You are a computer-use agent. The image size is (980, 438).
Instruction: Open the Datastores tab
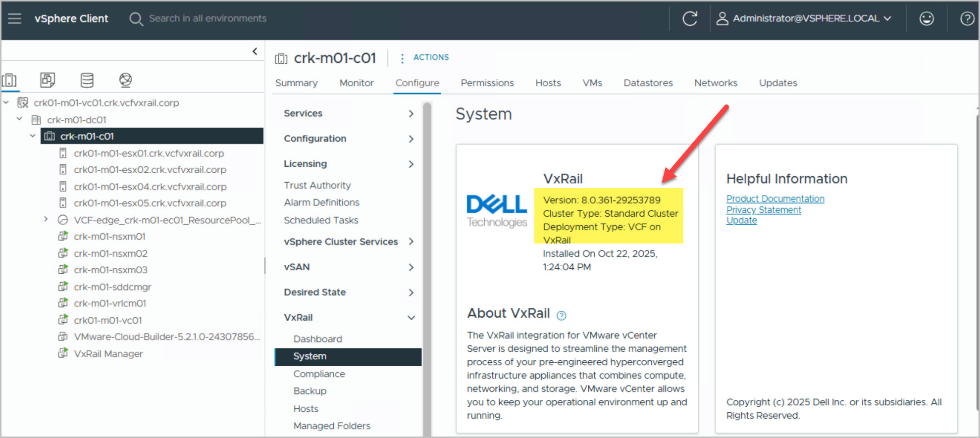[x=648, y=83]
